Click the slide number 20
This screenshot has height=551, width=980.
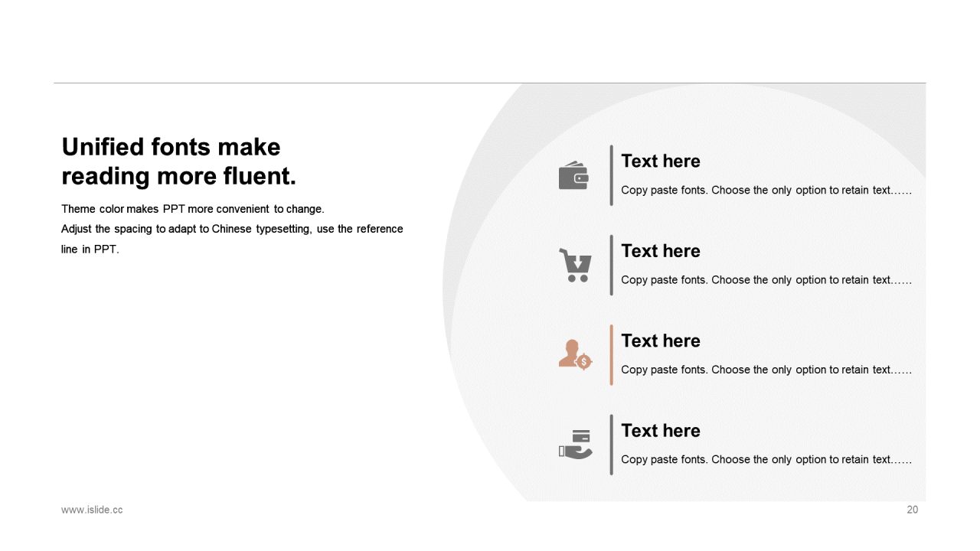click(x=912, y=510)
